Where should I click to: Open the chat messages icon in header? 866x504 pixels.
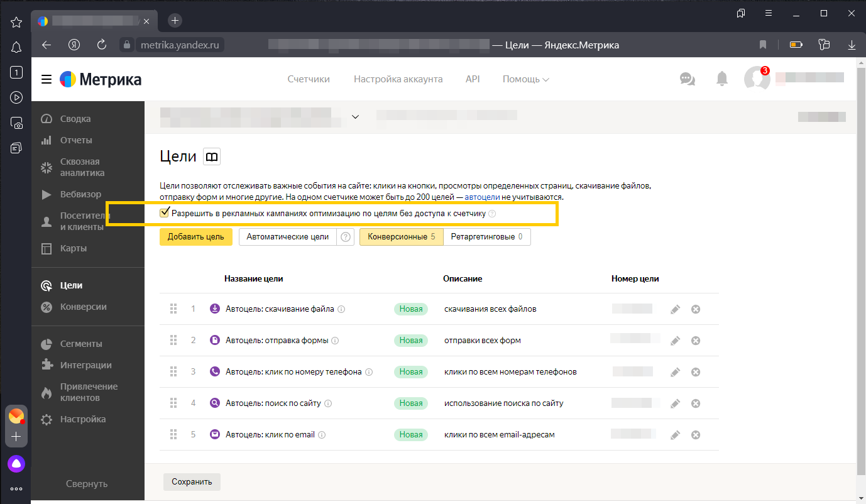(687, 79)
